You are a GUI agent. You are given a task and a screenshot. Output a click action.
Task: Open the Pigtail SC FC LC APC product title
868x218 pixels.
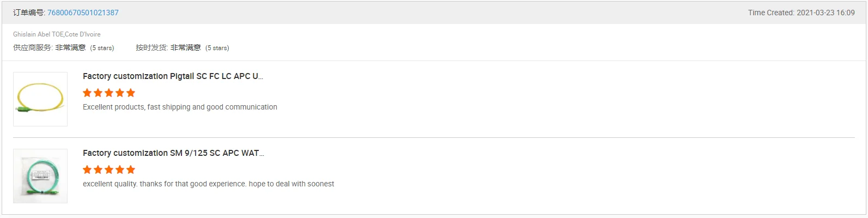[x=173, y=76]
